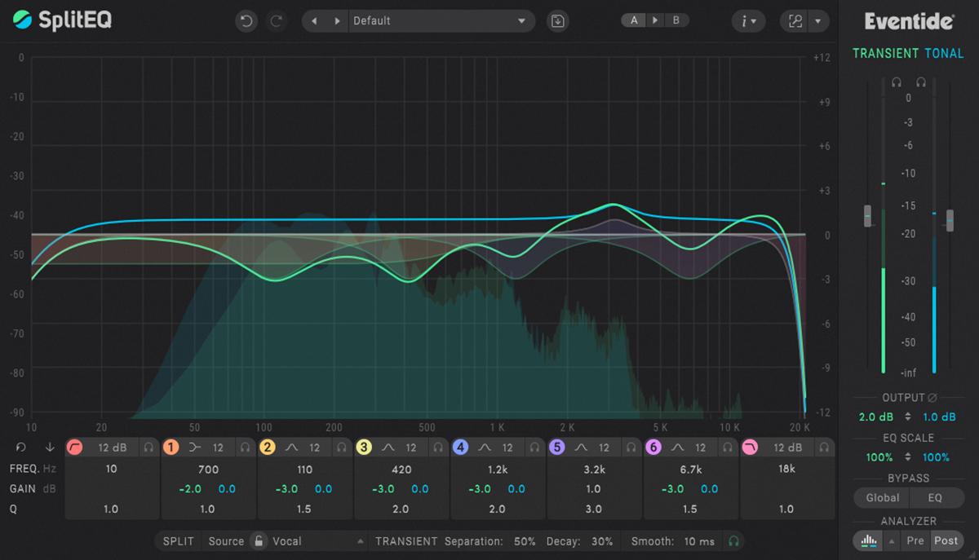
Task: Toggle band 4 enable circle
Action: pyautogui.click(x=460, y=447)
